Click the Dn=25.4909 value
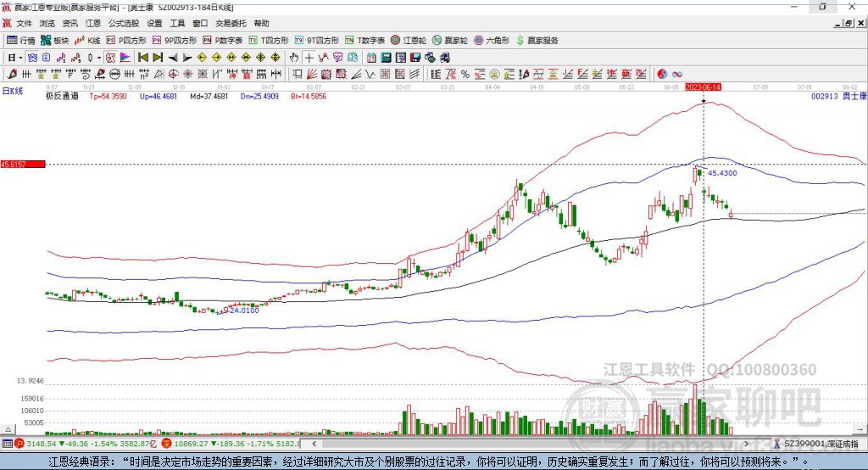This screenshot has width=868, height=470. point(259,97)
